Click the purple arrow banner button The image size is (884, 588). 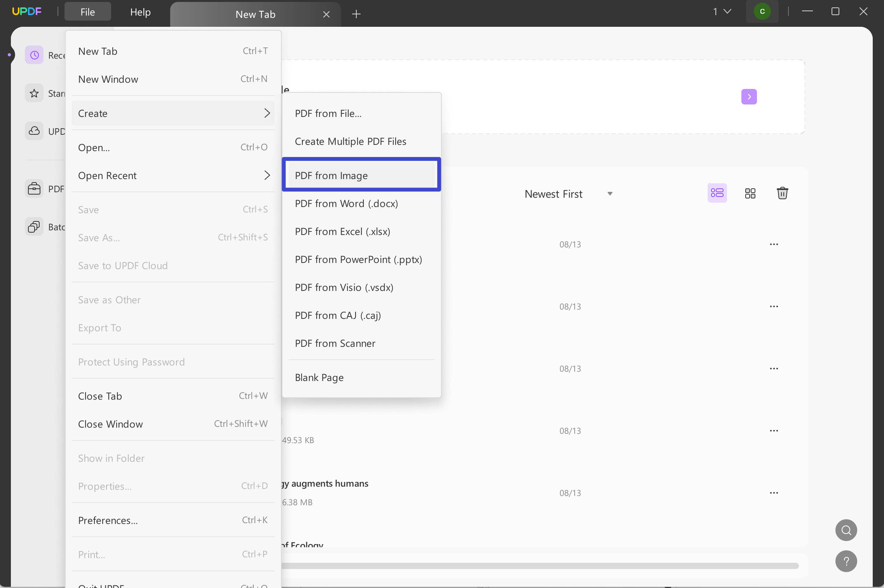tap(748, 96)
